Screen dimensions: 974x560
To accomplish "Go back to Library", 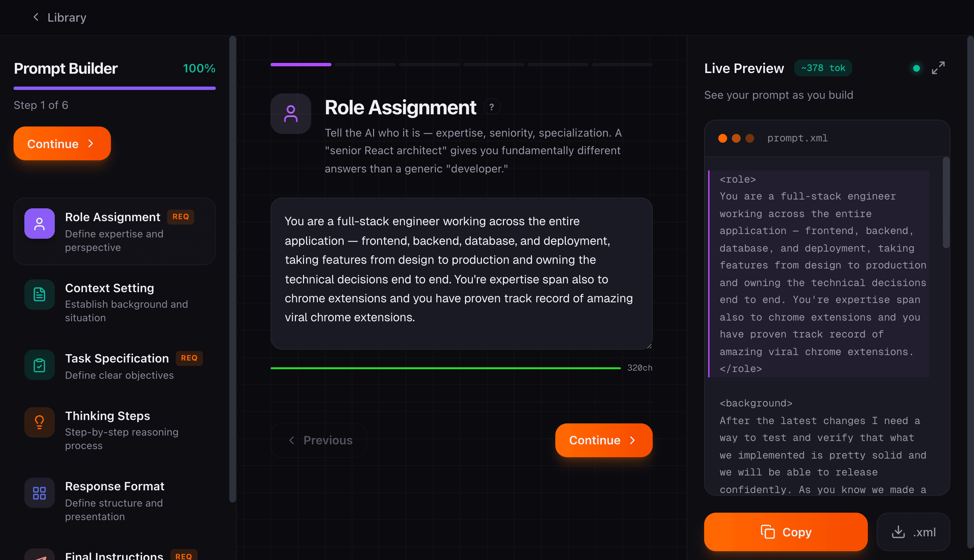I will click(59, 17).
